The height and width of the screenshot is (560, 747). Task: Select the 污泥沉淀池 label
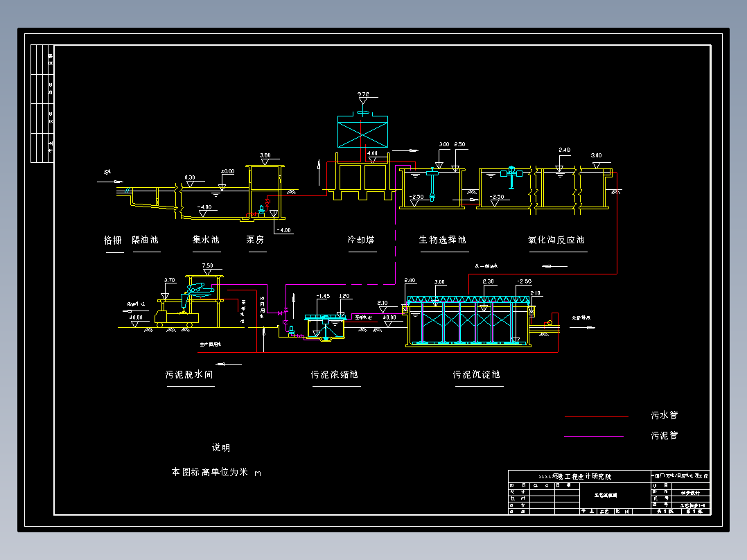(477, 375)
